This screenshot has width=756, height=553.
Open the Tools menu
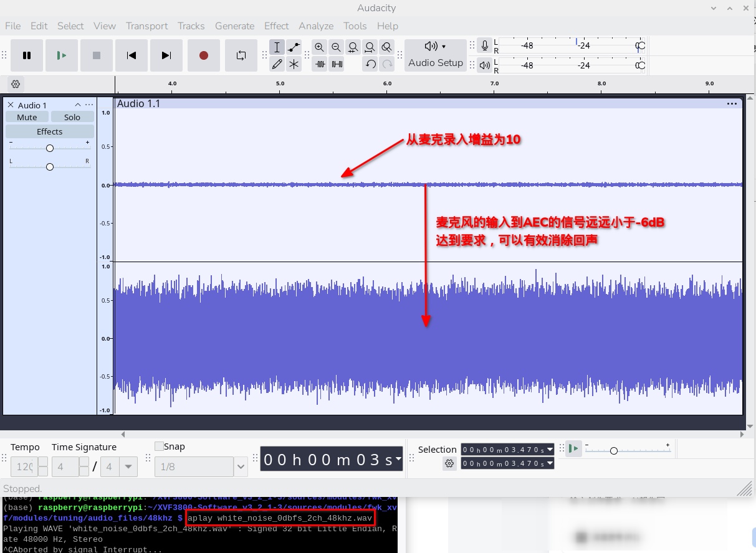(x=355, y=26)
